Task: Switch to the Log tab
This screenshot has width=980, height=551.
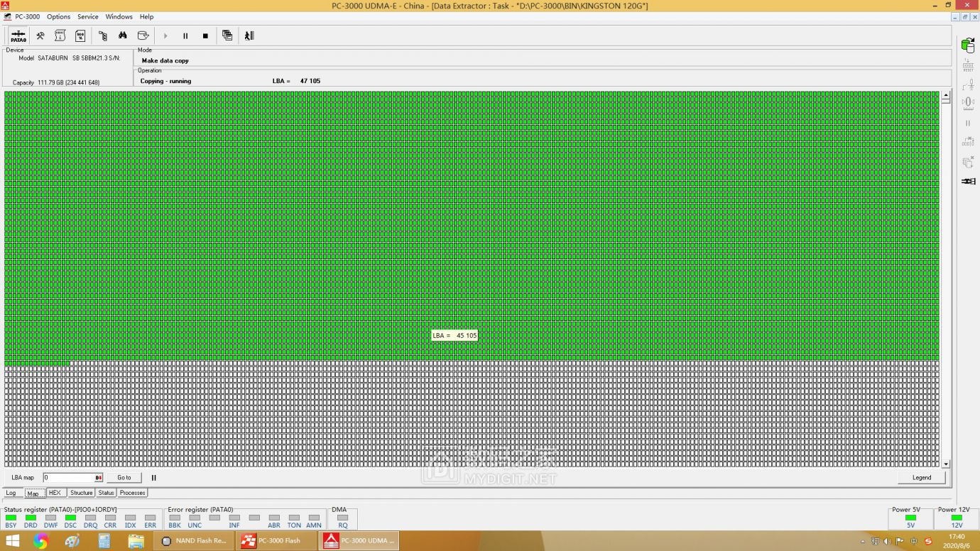Action: (x=11, y=493)
